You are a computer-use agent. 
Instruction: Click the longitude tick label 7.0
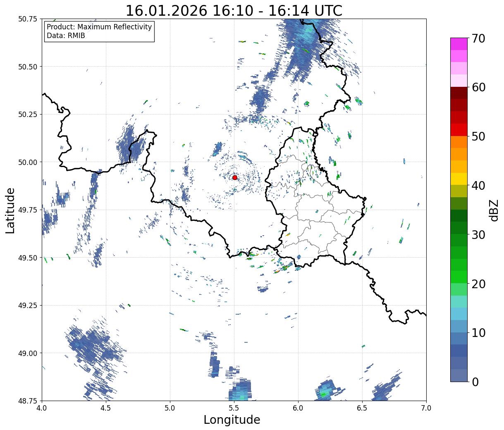pyautogui.click(x=426, y=408)
